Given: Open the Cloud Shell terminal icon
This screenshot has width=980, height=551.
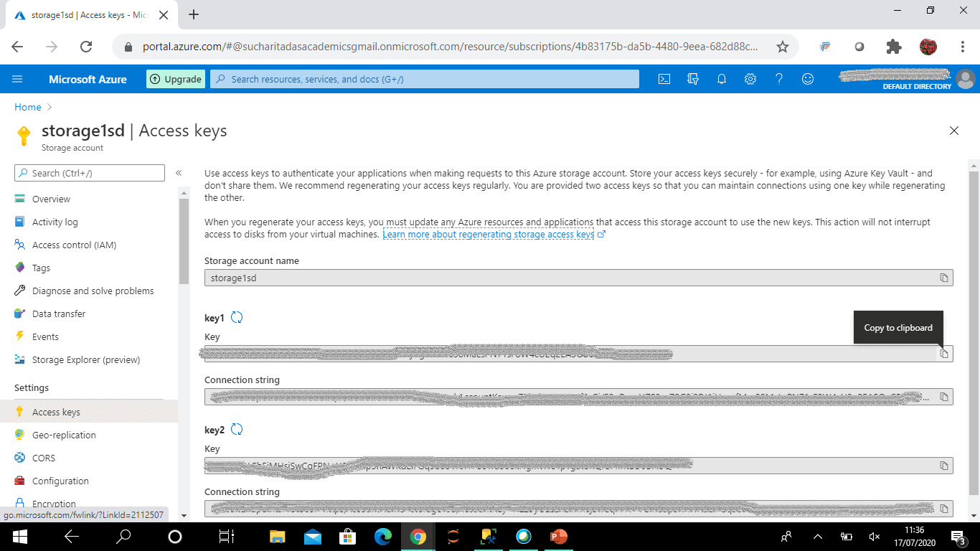Looking at the screenshot, I should tap(664, 79).
